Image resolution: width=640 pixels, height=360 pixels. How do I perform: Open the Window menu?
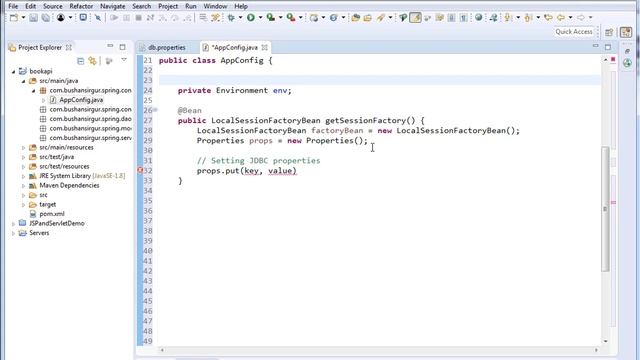click(215, 6)
